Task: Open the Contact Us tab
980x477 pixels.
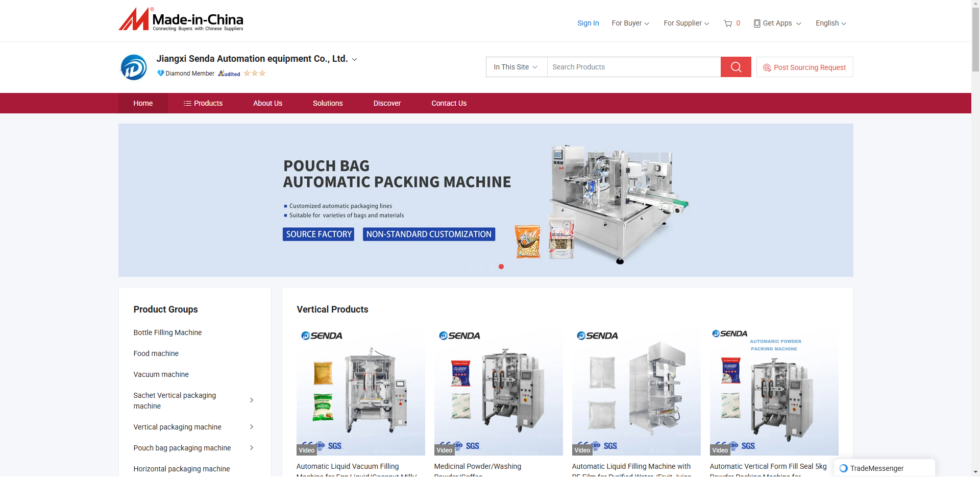Action: [x=449, y=103]
